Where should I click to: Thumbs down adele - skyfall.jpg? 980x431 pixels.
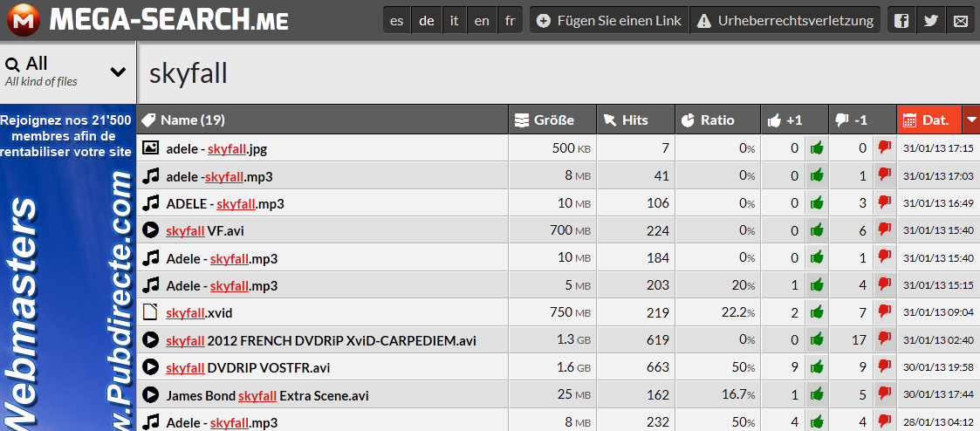tap(884, 148)
